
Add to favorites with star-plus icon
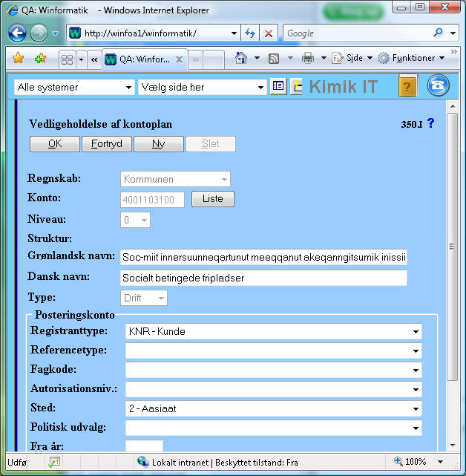coord(40,58)
